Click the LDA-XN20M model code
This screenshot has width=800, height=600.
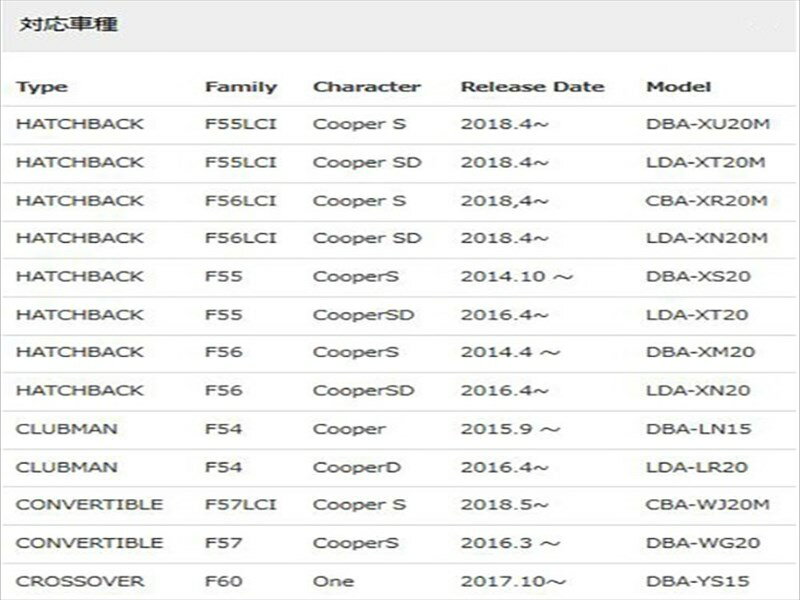(x=707, y=238)
